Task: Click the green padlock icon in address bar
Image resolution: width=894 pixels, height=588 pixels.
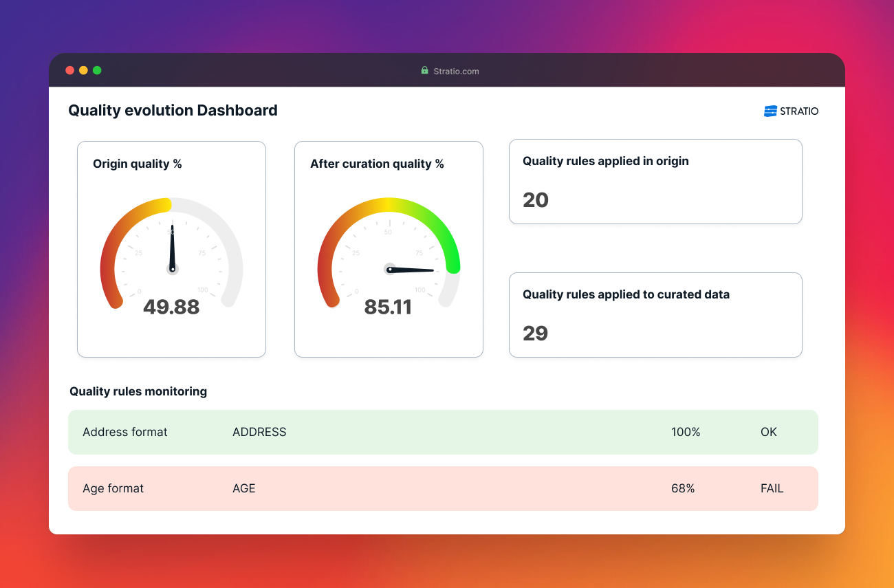Action: pyautogui.click(x=424, y=71)
